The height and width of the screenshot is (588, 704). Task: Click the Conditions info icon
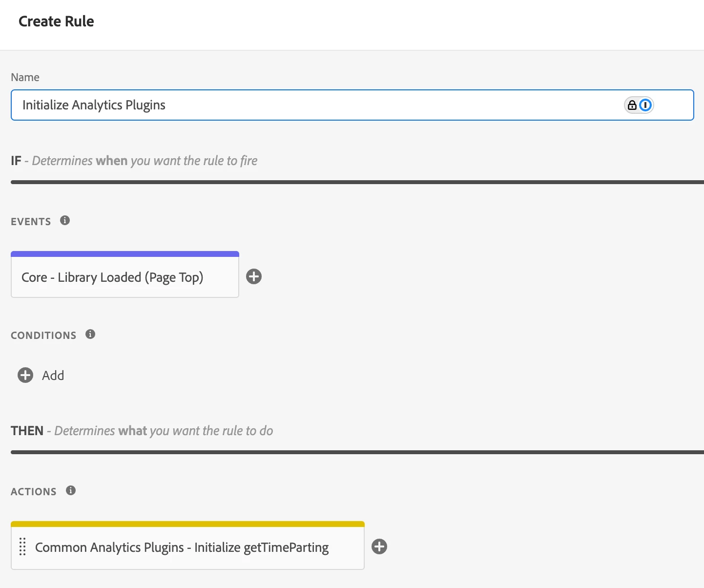tap(90, 335)
